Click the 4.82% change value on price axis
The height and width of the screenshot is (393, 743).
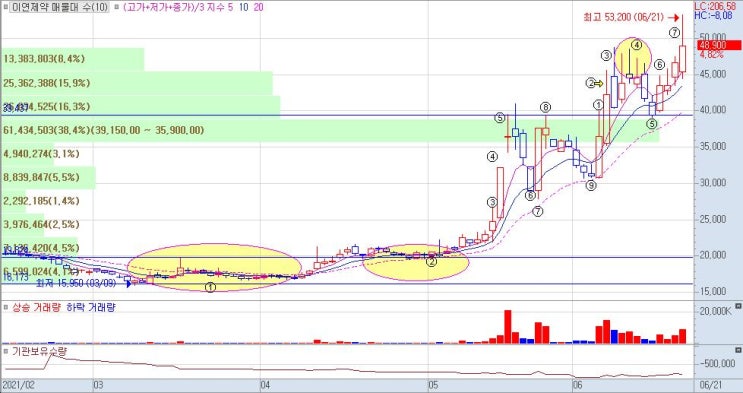712,55
